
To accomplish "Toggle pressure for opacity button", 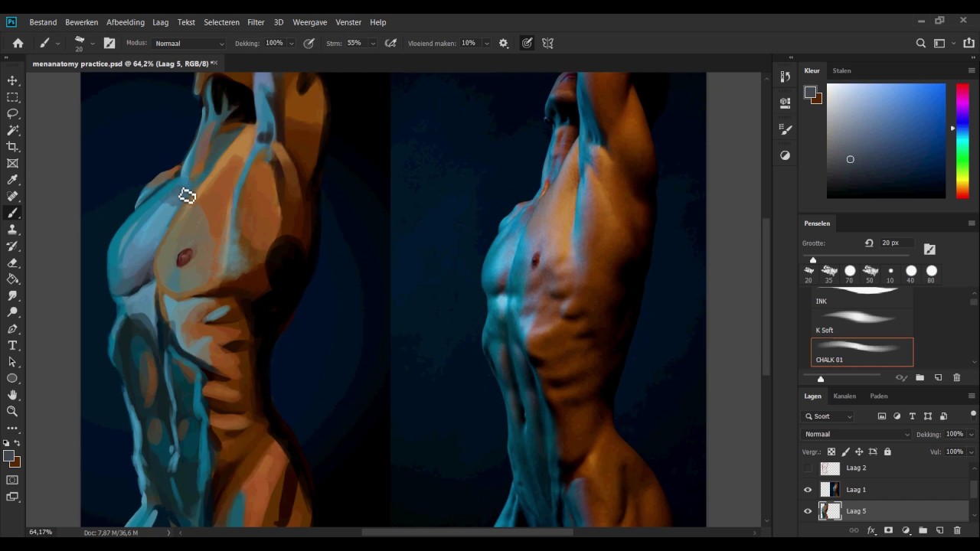I will [309, 44].
